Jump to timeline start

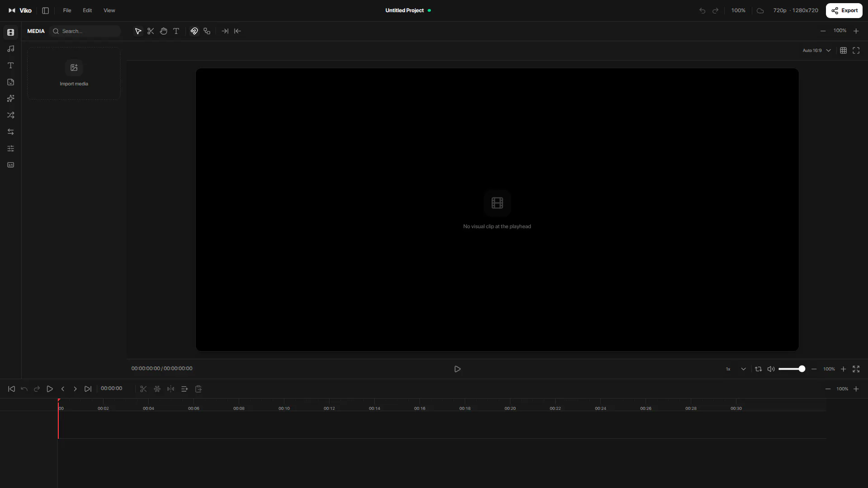(11, 389)
